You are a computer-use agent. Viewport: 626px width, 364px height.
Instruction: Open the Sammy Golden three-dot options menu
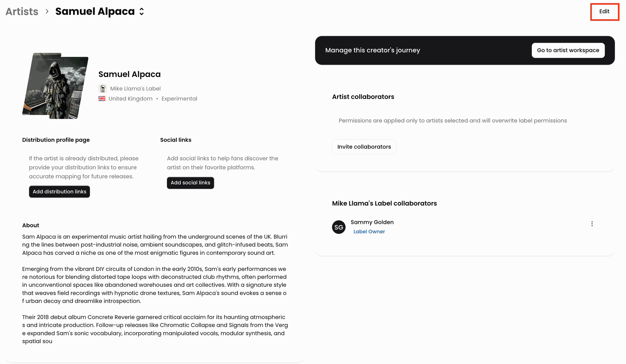click(592, 224)
